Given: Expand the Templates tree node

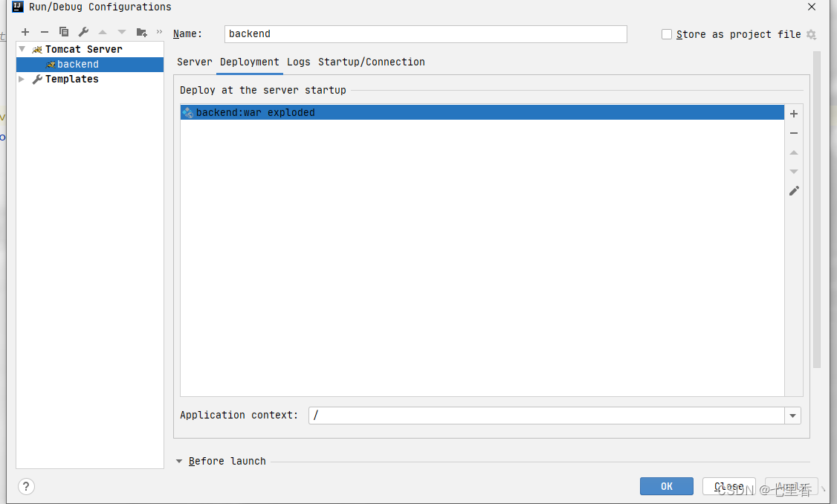Looking at the screenshot, I should (22, 79).
